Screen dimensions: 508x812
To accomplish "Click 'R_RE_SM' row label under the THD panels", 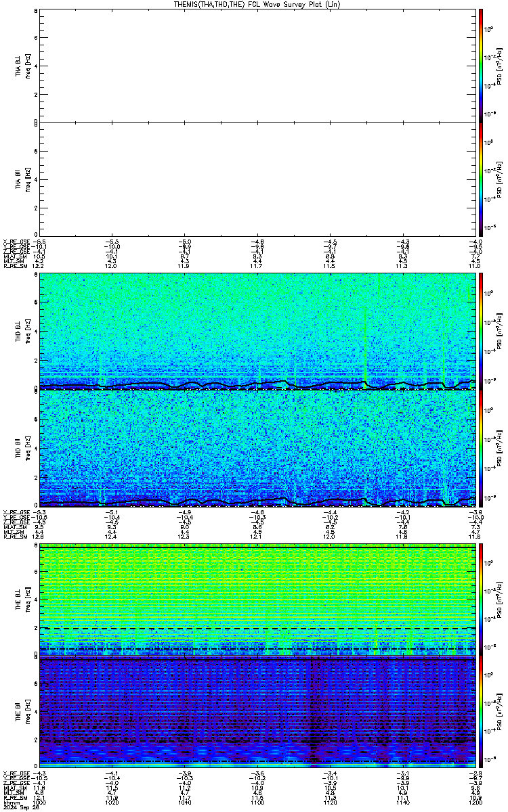I will point(15,537).
